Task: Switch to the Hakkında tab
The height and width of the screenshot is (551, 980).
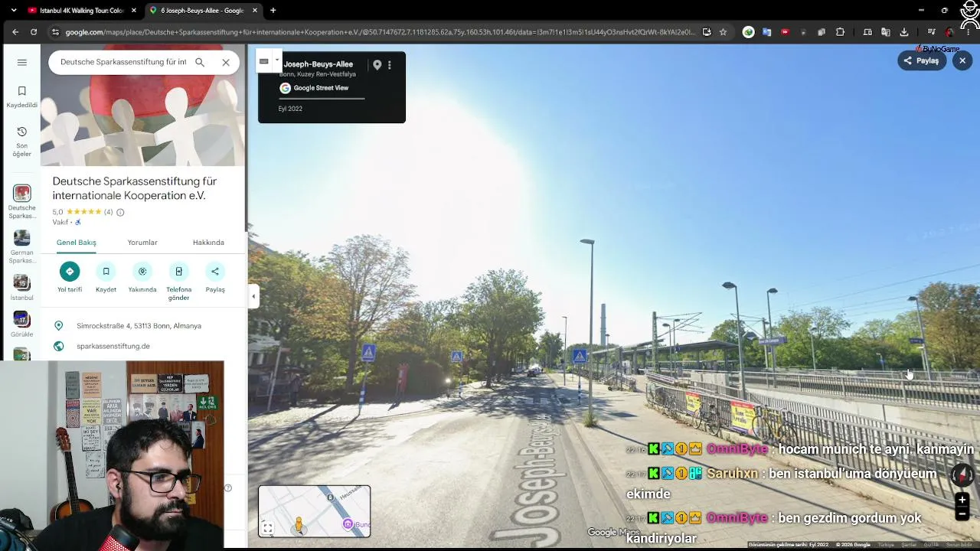Action: point(208,243)
